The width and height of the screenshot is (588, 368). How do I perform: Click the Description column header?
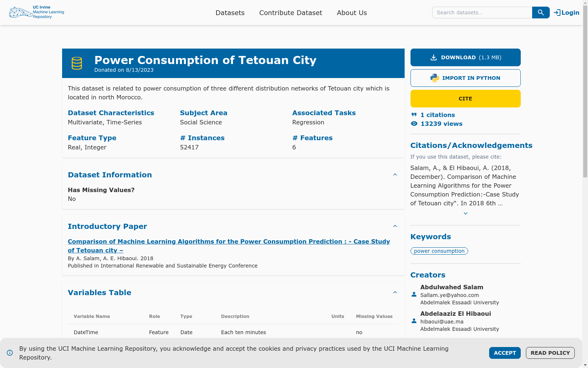coord(235,316)
